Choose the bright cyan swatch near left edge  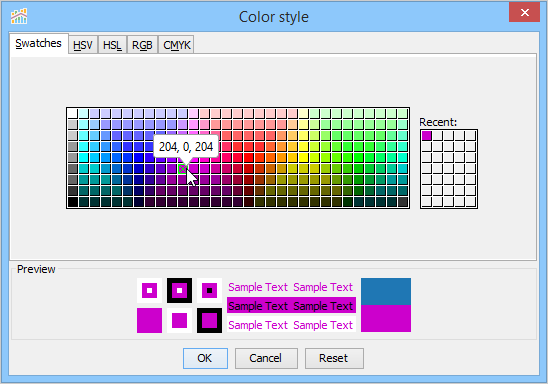click(84, 158)
